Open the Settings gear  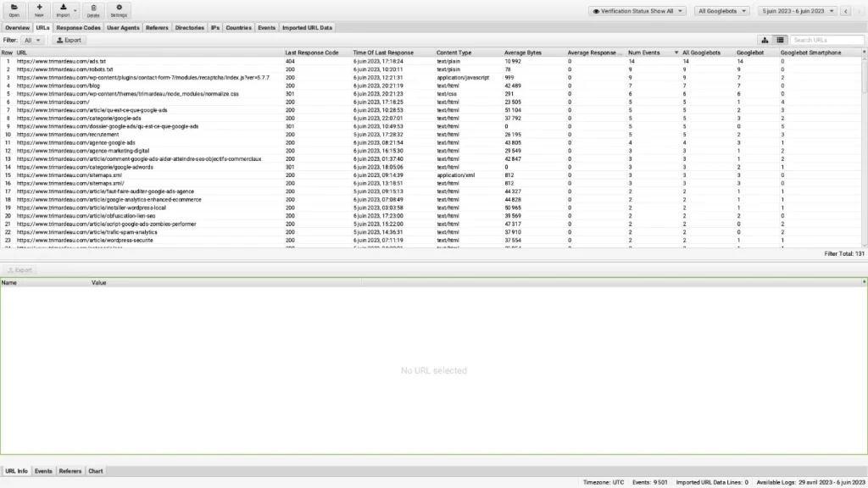(x=119, y=10)
